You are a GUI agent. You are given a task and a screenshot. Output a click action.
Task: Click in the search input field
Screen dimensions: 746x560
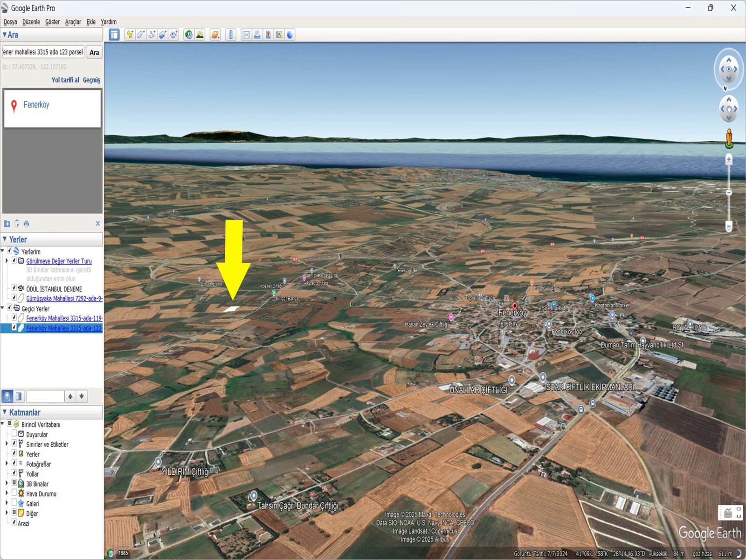point(43,52)
